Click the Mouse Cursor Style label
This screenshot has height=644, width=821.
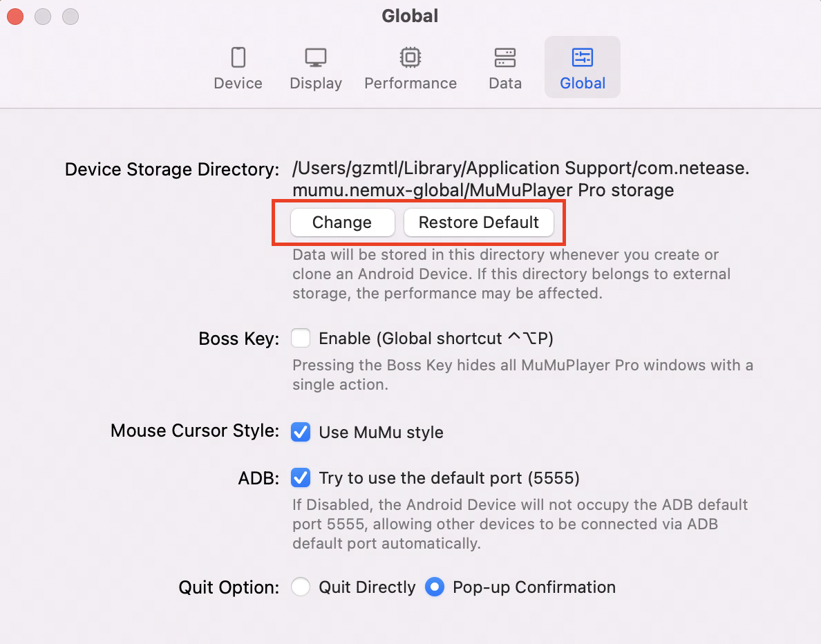[x=194, y=431]
